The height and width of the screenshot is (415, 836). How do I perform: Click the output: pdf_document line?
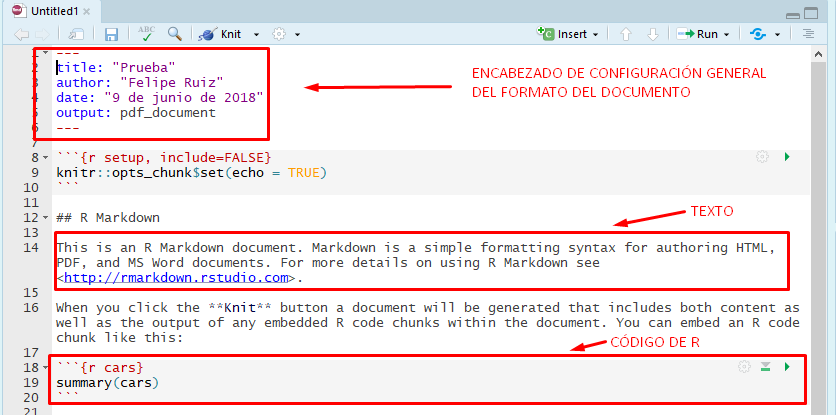[x=136, y=113]
